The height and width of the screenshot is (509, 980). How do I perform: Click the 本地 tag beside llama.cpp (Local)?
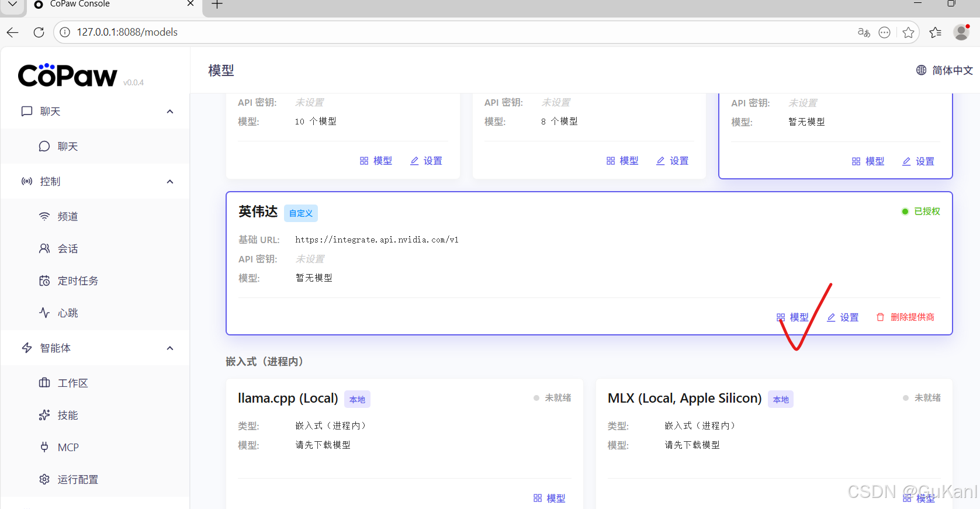tap(357, 399)
